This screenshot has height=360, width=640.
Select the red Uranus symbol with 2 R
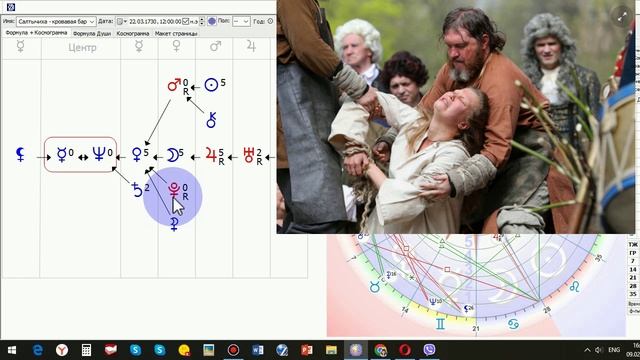click(x=249, y=155)
